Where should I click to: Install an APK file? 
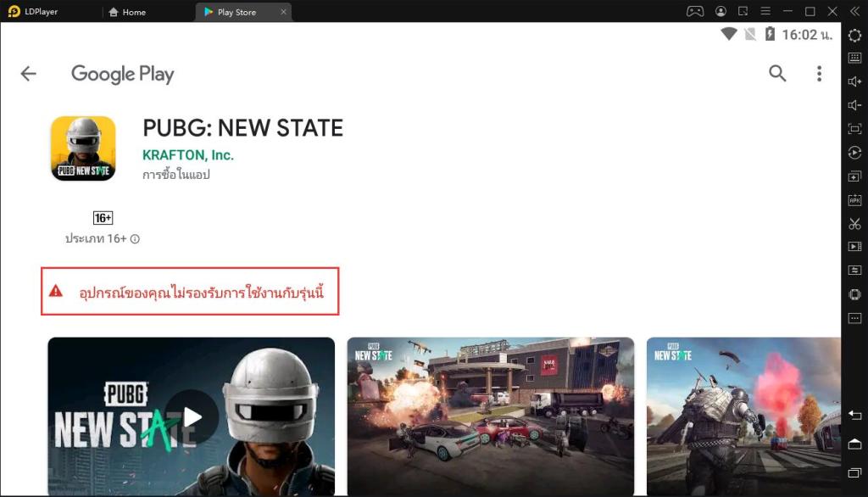pos(854,200)
